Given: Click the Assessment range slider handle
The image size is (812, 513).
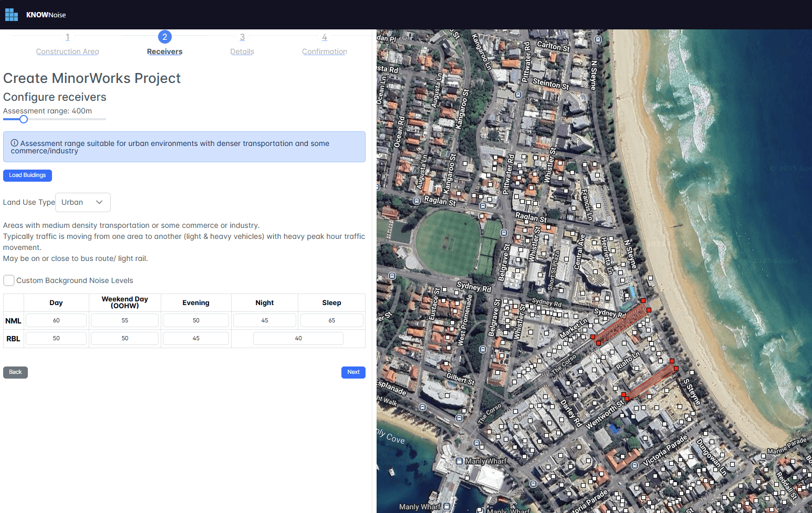Looking at the screenshot, I should click(x=24, y=119).
